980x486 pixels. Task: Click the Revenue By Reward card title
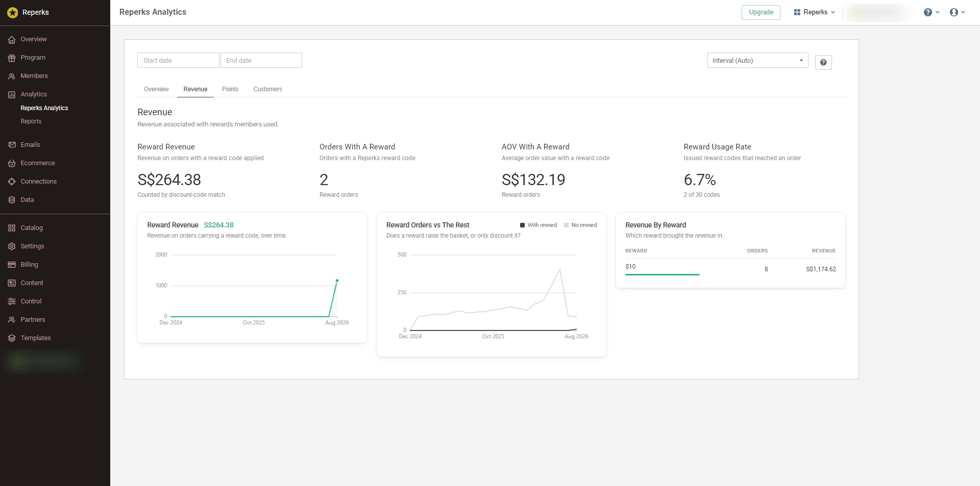655,225
